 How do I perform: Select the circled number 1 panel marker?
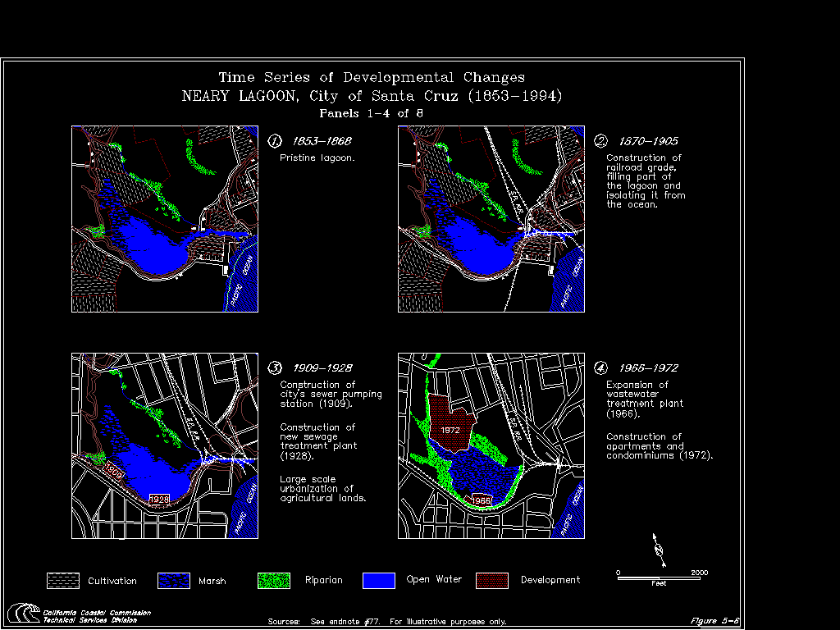tap(274, 141)
